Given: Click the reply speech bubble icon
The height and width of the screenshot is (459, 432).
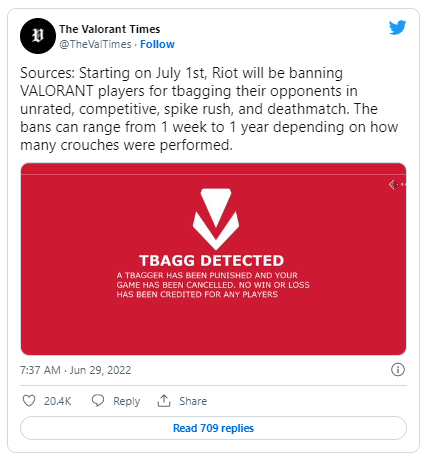Looking at the screenshot, I should 98,400.
